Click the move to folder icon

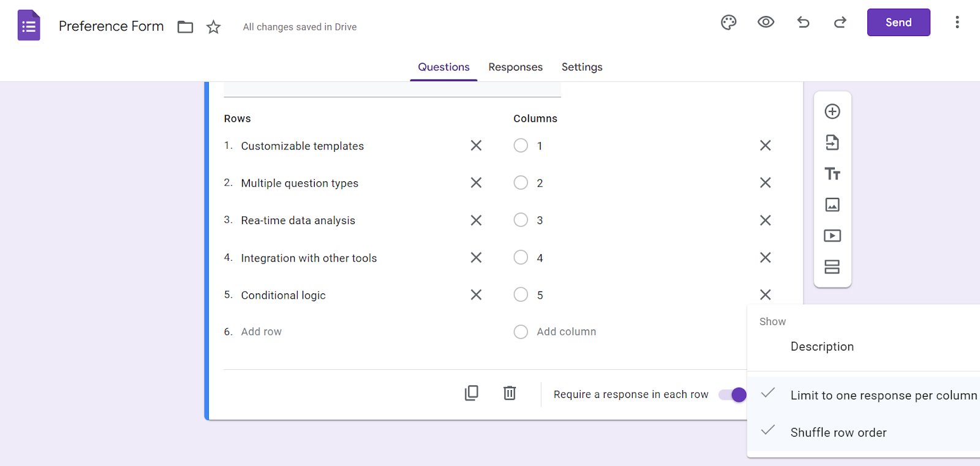185,27
